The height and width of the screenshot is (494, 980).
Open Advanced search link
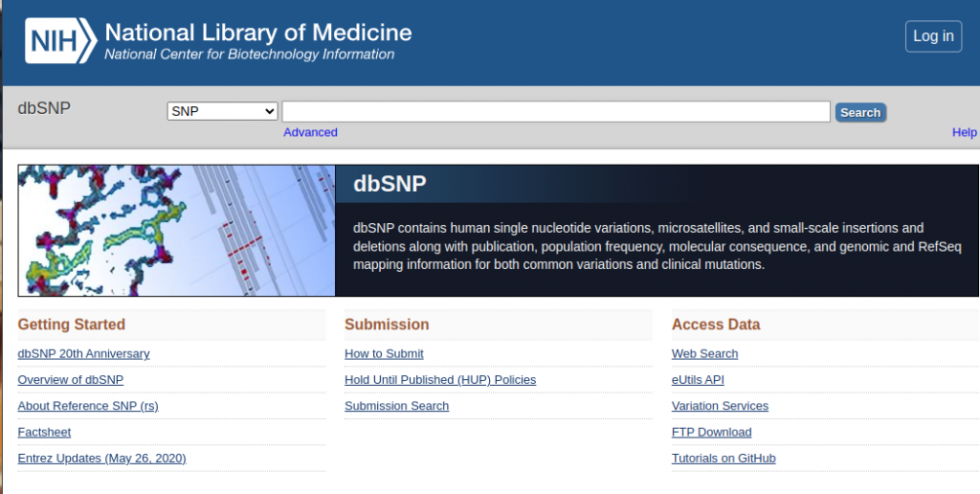310,132
